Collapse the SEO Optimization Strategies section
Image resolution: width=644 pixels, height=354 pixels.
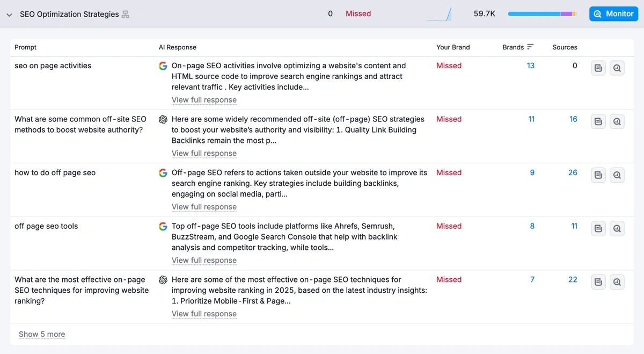[x=9, y=15]
